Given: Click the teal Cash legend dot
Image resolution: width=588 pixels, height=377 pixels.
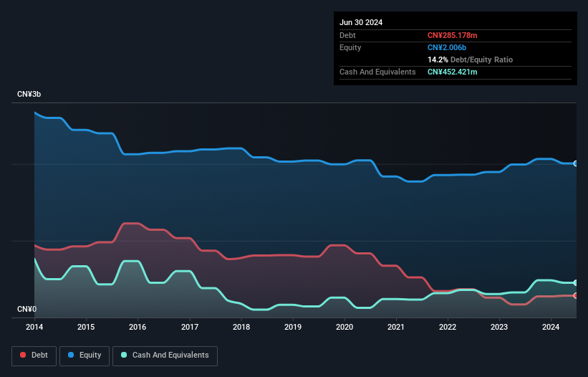Looking at the screenshot, I should click(x=124, y=355).
